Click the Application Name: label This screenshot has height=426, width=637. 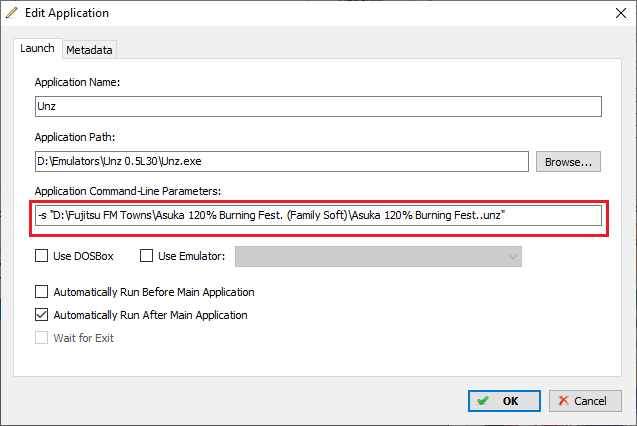coord(77,82)
